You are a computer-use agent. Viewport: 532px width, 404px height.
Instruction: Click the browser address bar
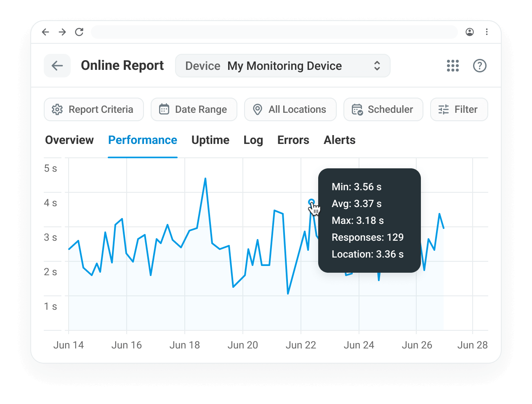coord(274,32)
